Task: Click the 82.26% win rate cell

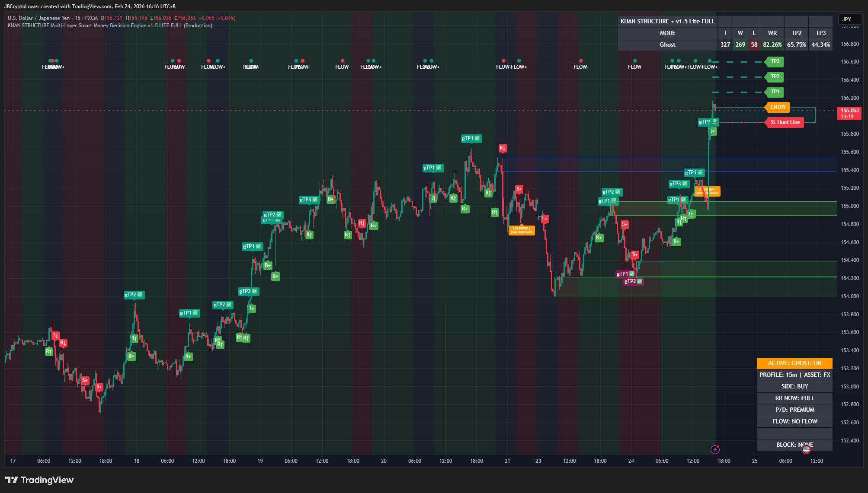Action: tap(772, 45)
